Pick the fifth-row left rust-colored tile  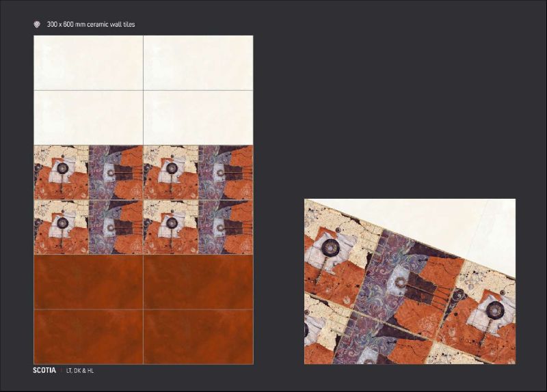pyautogui.click(x=88, y=281)
